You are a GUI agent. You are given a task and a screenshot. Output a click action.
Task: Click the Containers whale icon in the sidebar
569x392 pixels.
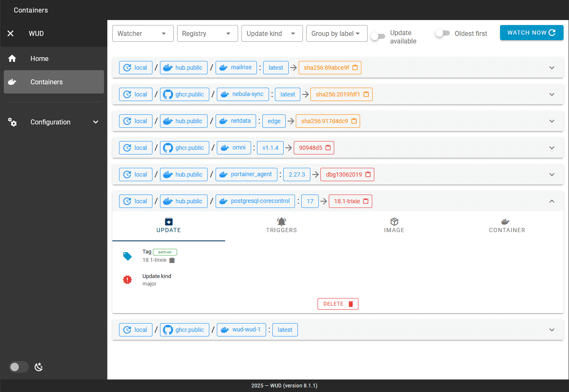pyautogui.click(x=13, y=82)
